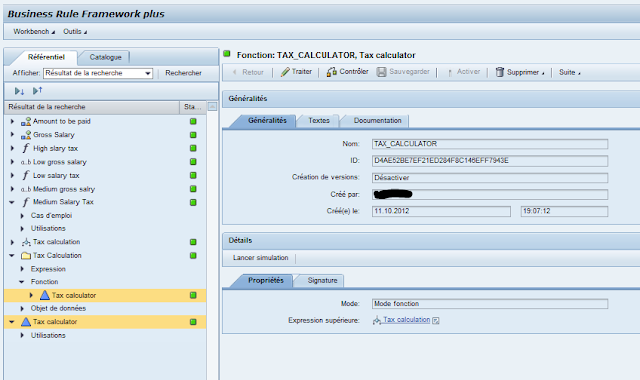
Task: Expand the Objet de données node
Action: [x=22, y=308]
